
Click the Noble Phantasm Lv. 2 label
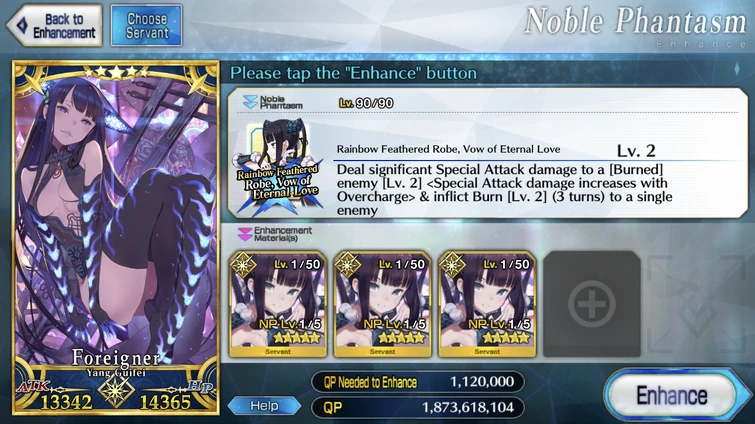(636, 151)
